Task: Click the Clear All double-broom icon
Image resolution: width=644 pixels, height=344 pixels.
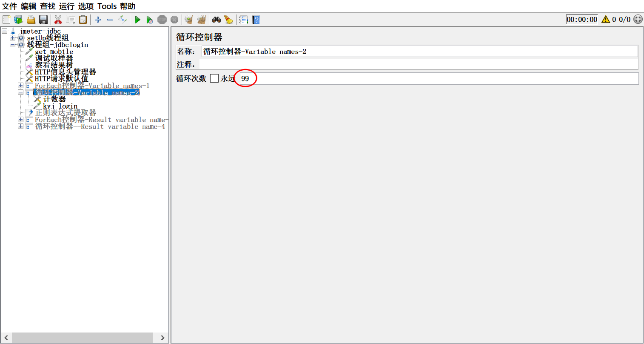Action: coord(202,20)
